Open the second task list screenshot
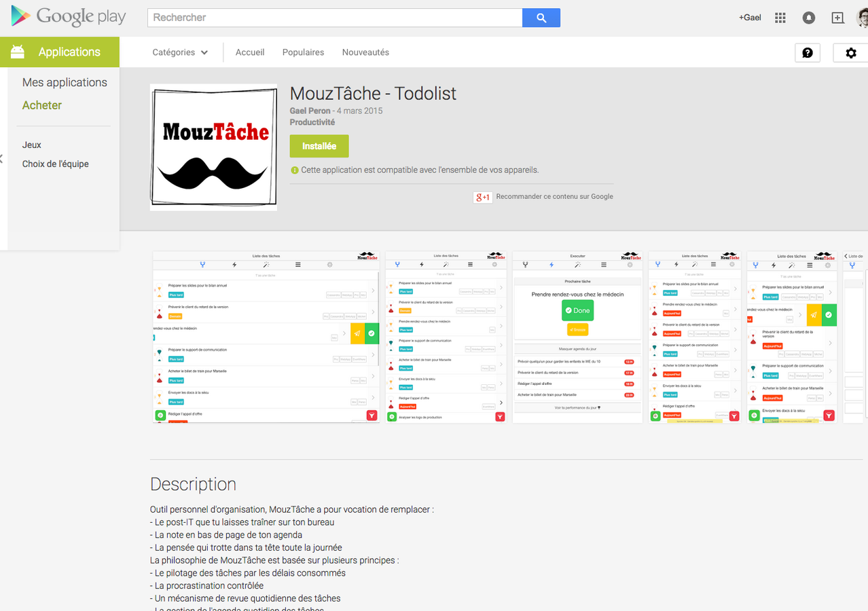This screenshot has height=611, width=868. pyautogui.click(x=446, y=337)
